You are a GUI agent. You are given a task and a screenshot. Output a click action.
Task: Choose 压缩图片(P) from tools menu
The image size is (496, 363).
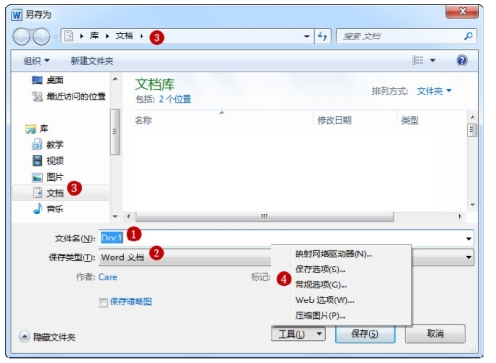pos(320,315)
